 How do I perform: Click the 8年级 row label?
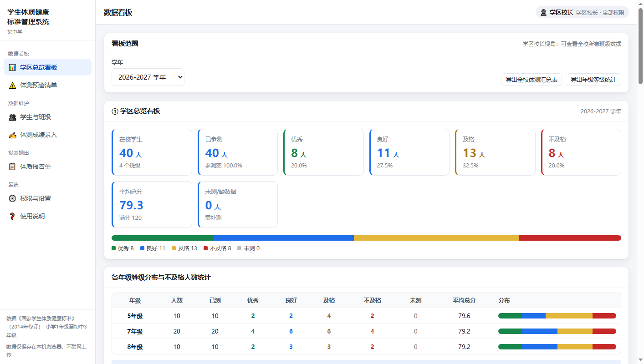point(135,347)
